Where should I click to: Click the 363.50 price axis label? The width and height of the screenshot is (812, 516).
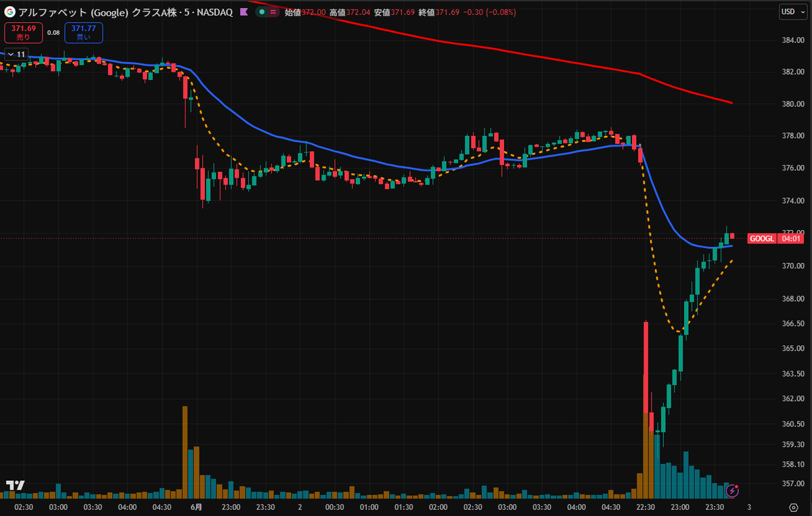click(792, 374)
